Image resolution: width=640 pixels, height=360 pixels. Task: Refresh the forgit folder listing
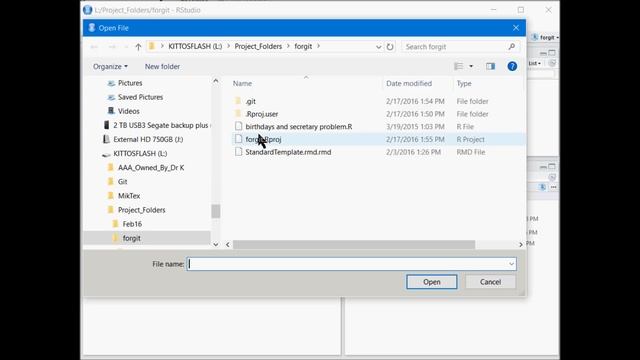[x=390, y=47]
